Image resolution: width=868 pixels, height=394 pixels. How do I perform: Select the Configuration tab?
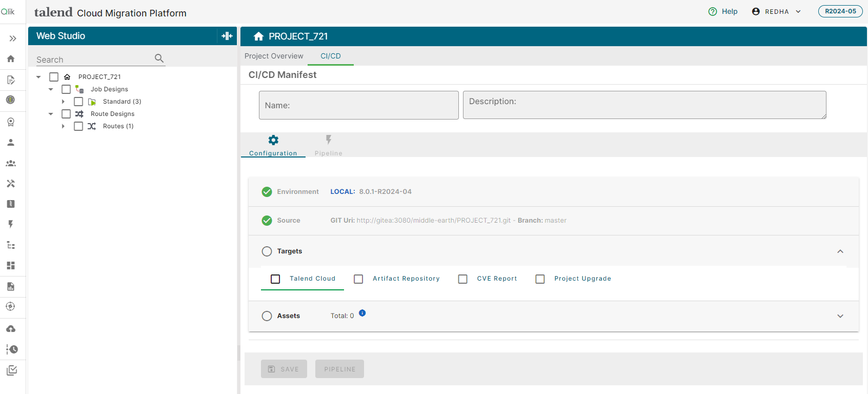273,145
